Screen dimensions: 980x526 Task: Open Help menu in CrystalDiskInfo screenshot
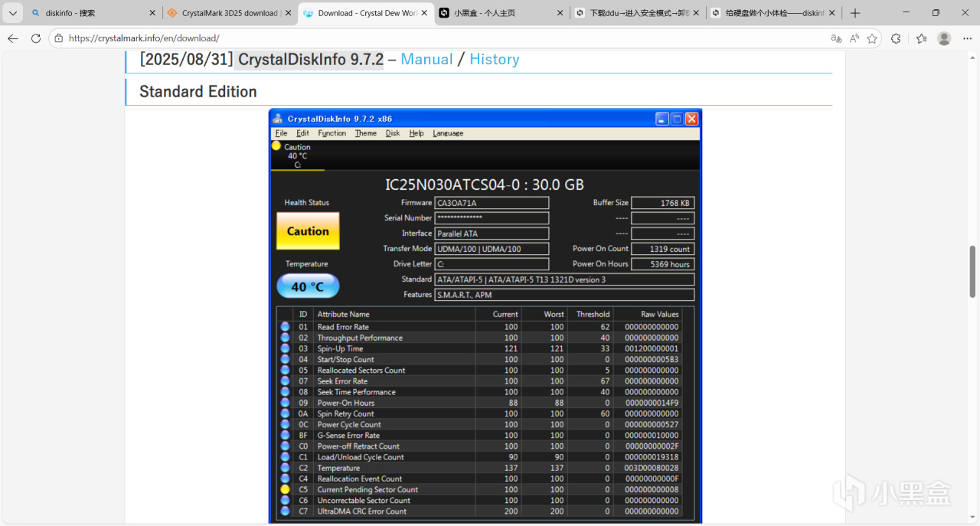pos(416,133)
